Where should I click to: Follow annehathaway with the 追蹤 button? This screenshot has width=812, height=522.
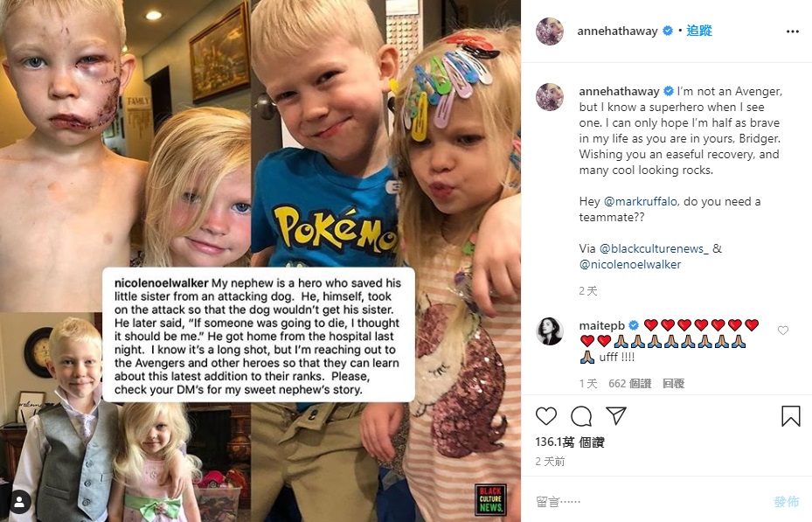(699, 31)
